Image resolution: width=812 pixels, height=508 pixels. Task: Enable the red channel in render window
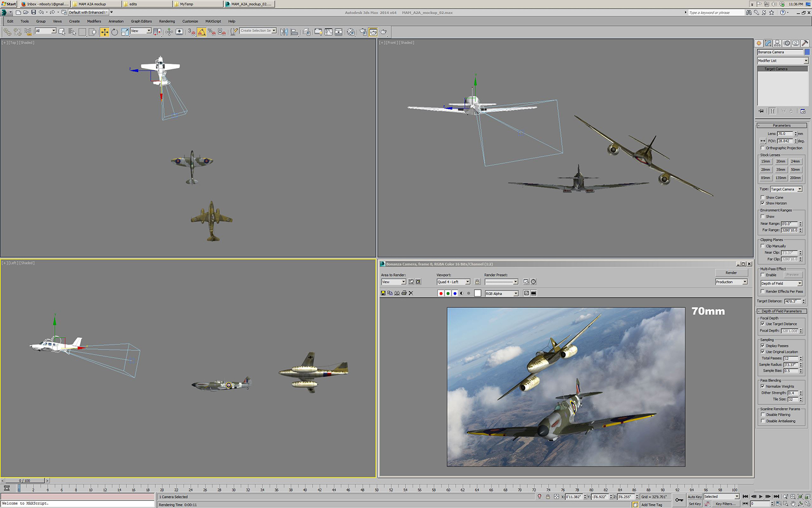pos(441,293)
